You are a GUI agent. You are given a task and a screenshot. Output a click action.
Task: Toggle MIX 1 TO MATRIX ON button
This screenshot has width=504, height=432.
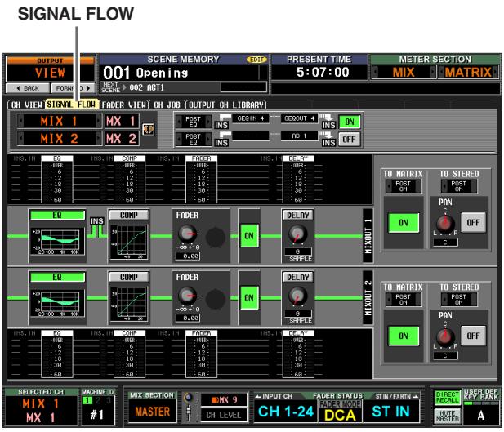404,222
